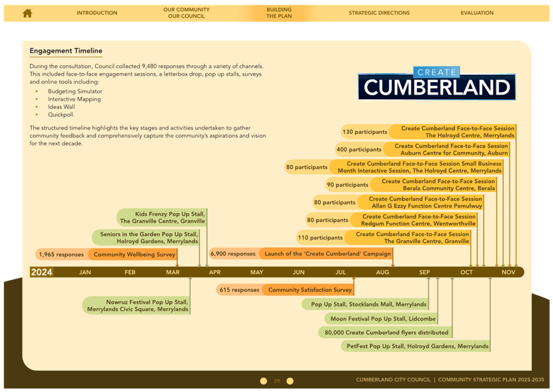553x392 pixels.
Task: Open Our Community Our Council section
Action: 186,12
